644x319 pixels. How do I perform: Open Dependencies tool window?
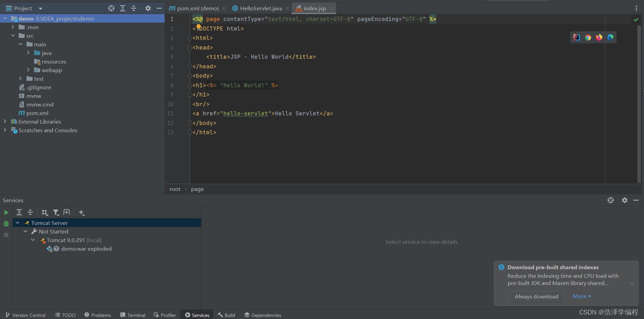click(x=263, y=315)
